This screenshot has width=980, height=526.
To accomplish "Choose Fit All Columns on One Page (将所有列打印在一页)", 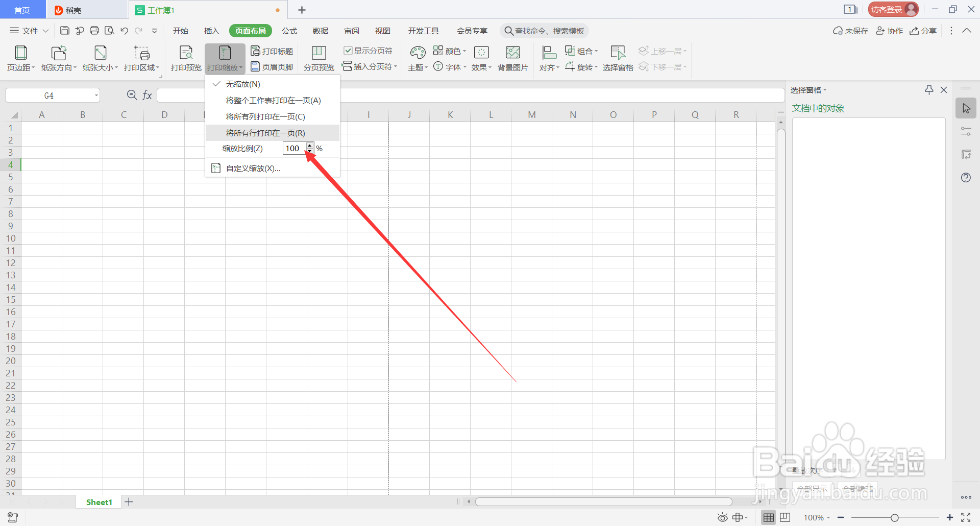I will pyautogui.click(x=273, y=116).
